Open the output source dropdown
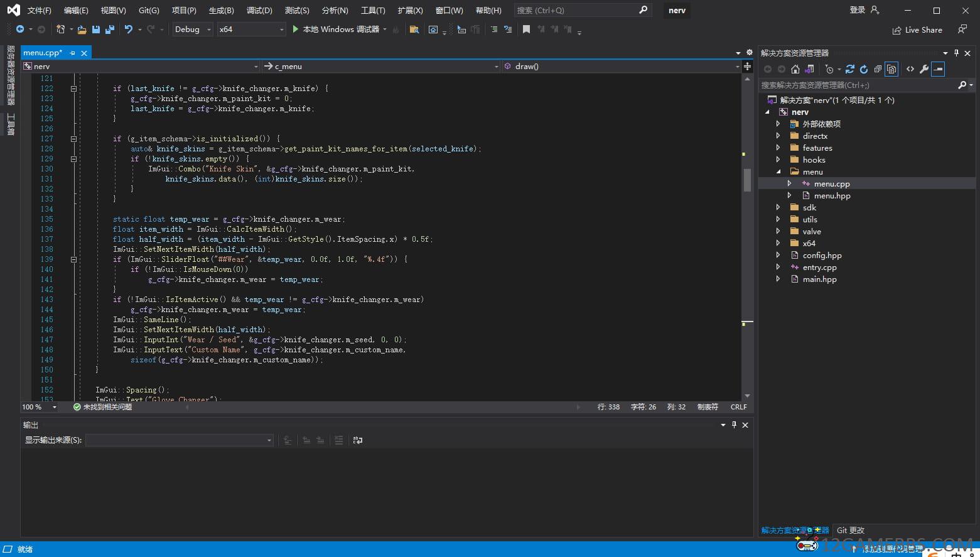 (180, 440)
